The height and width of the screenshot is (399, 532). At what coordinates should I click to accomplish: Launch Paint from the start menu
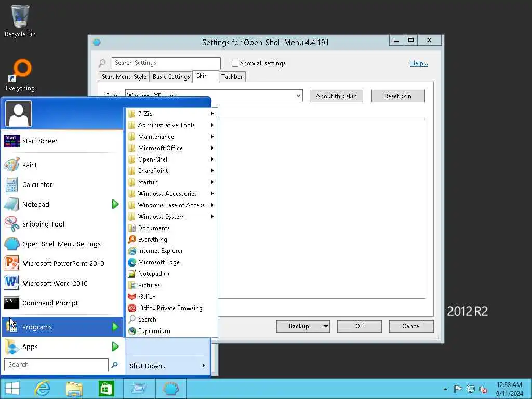click(62, 165)
